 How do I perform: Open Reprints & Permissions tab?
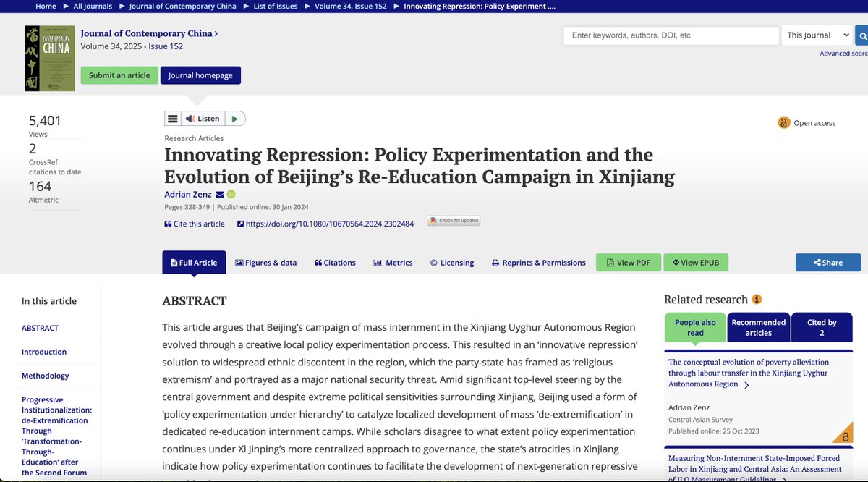pos(539,263)
